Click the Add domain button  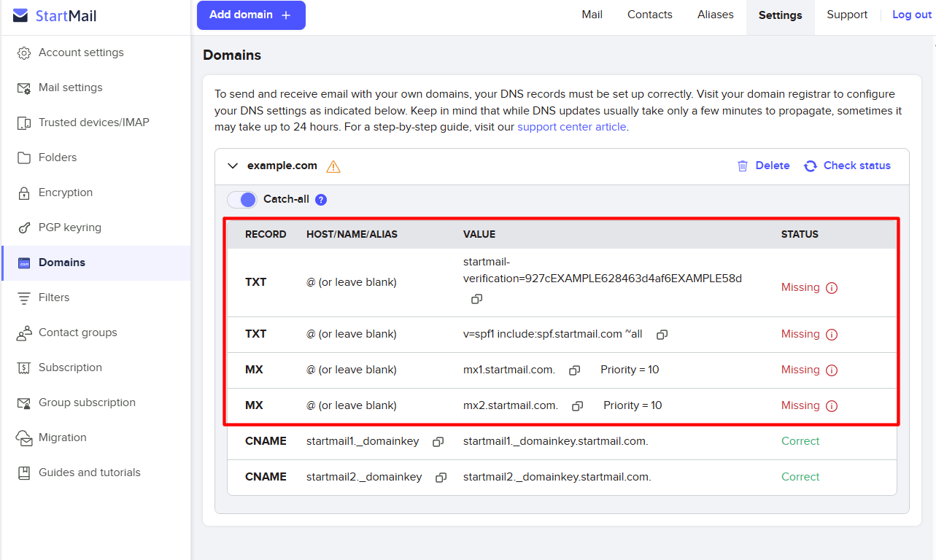click(x=251, y=15)
